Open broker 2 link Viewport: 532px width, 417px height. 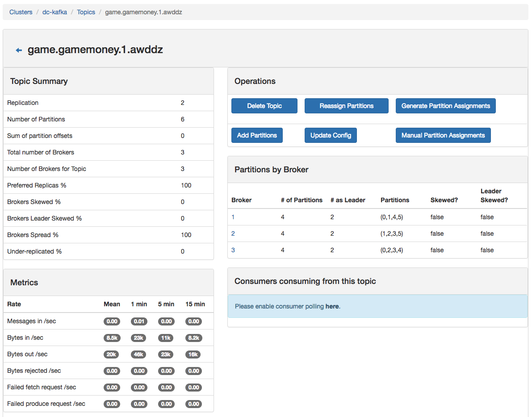coord(233,234)
